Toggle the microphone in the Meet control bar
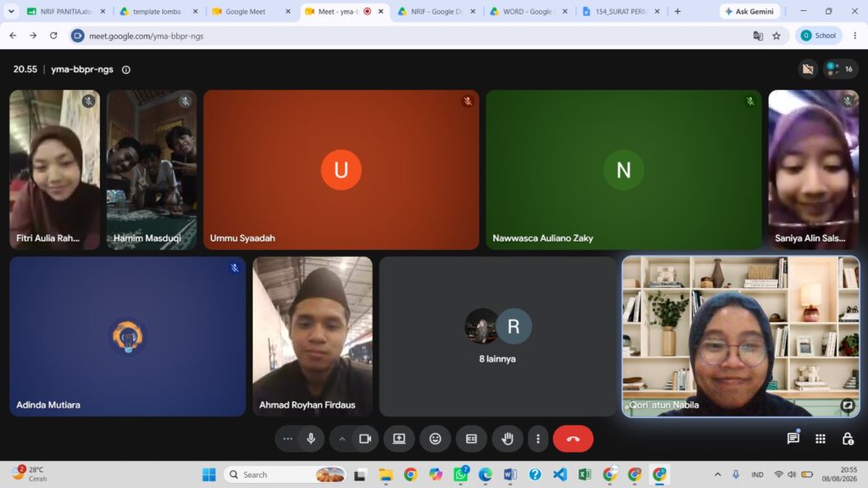 (x=311, y=439)
